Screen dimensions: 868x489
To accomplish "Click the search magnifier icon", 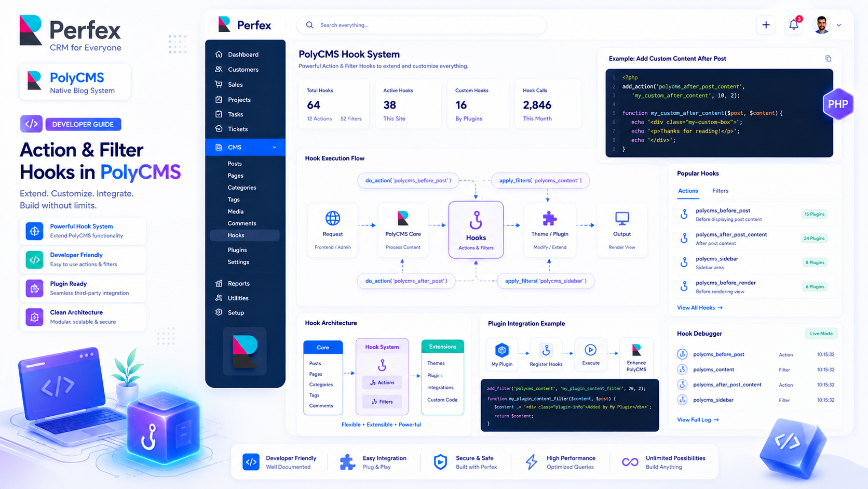I will (x=310, y=25).
